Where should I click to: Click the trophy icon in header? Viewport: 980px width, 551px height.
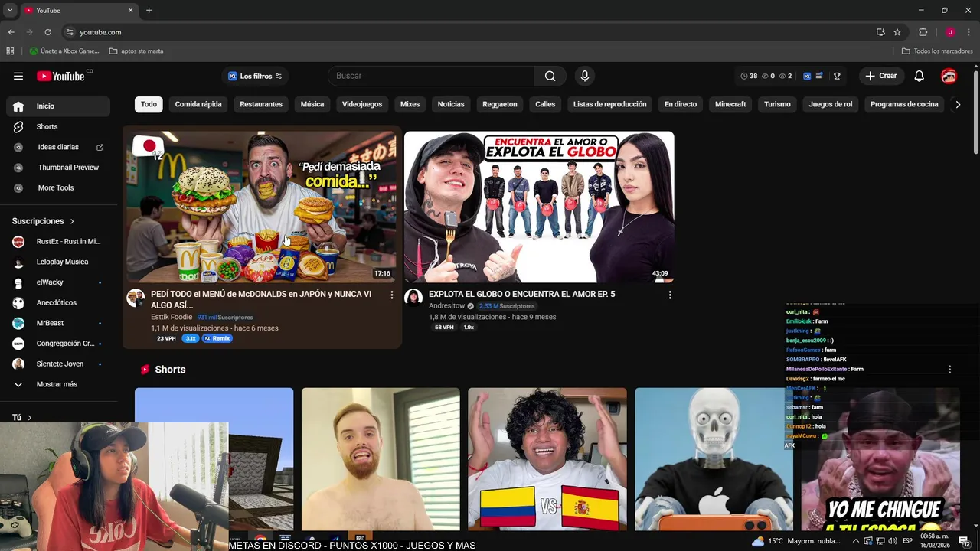[837, 76]
